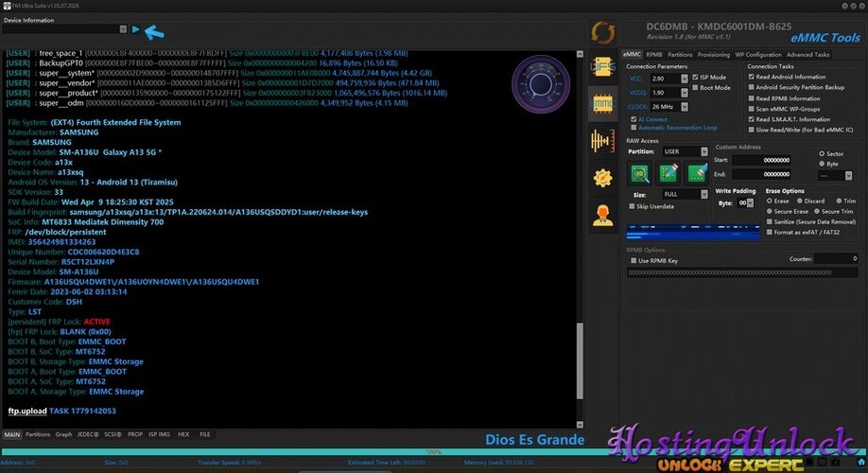The width and height of the screenshot is (868, 473).
Task: Click the Custom Address End field
Action: tap(762, 174)
